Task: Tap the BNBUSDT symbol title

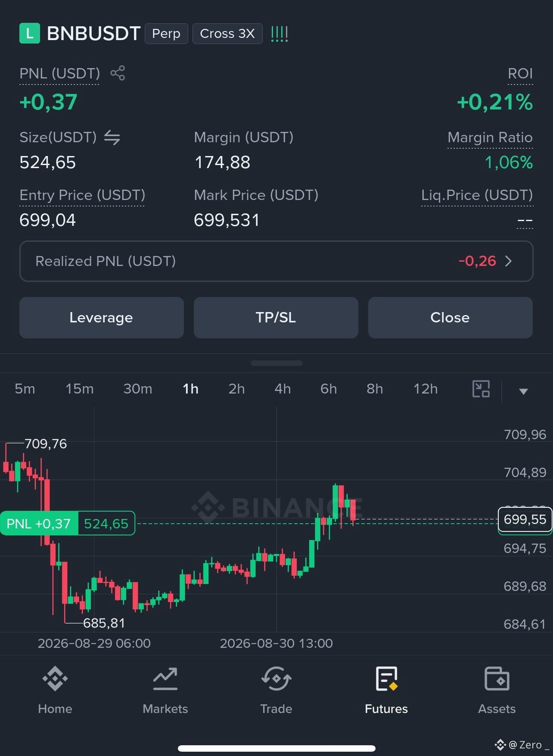Action: pos(93,34)
